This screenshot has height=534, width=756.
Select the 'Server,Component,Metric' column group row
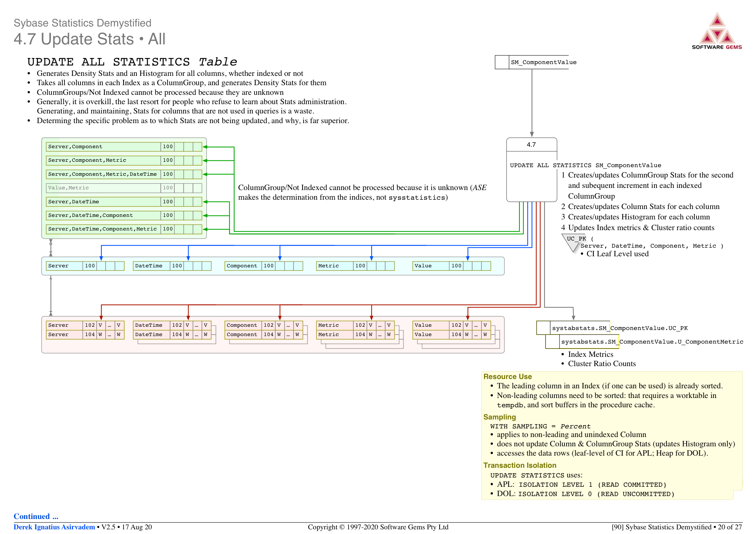tap(124, 160)
